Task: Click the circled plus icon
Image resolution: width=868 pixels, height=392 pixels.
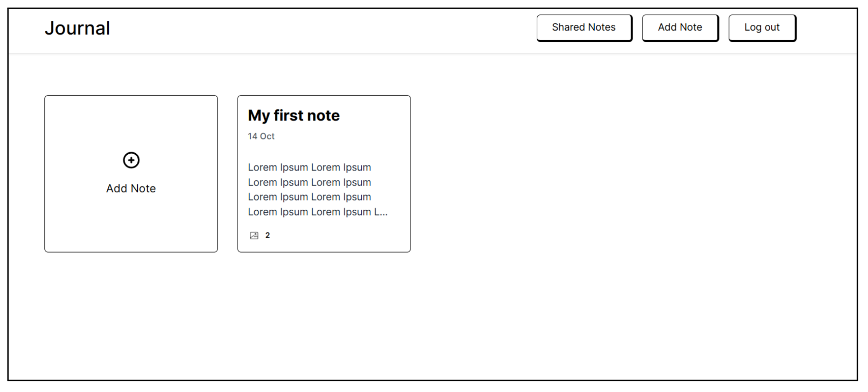Action: pyautogui.click(x=131, y=160)
